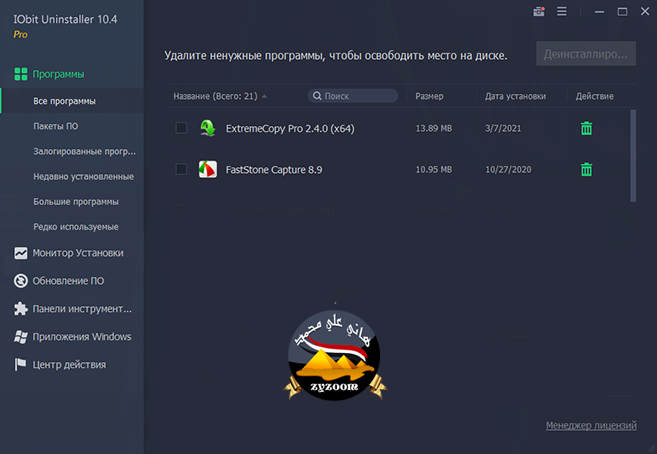Viewport: 657px width, 454px height.
Task: Click install date 10/27/2020
Action: (508, 170)
